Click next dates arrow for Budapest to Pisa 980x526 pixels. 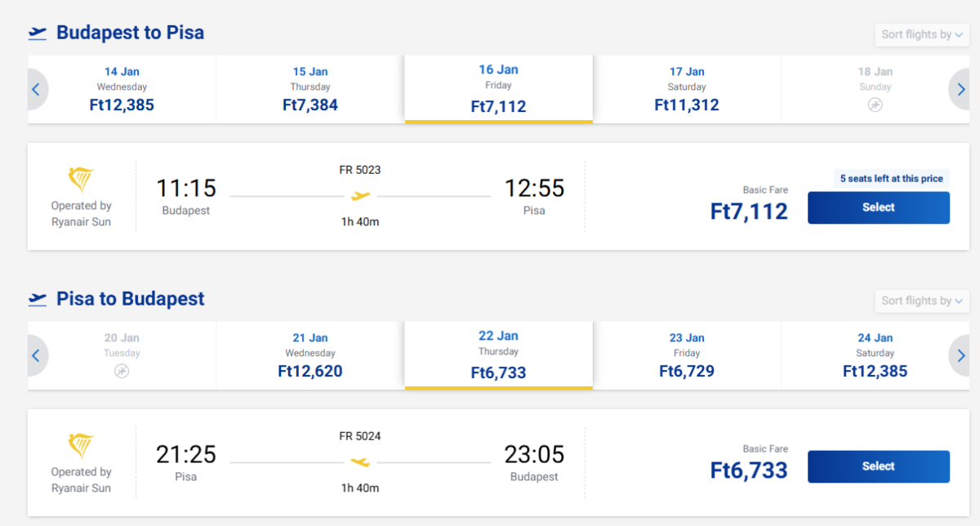(961, 90)
